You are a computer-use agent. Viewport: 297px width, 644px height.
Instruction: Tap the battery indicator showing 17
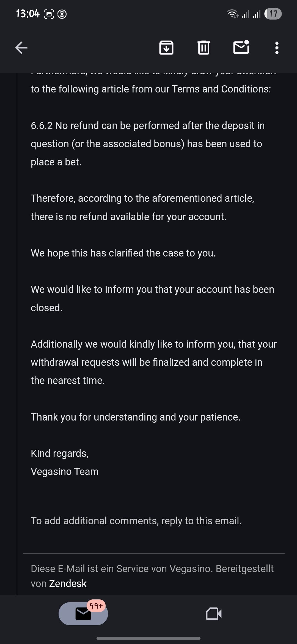tap(273, 14)
